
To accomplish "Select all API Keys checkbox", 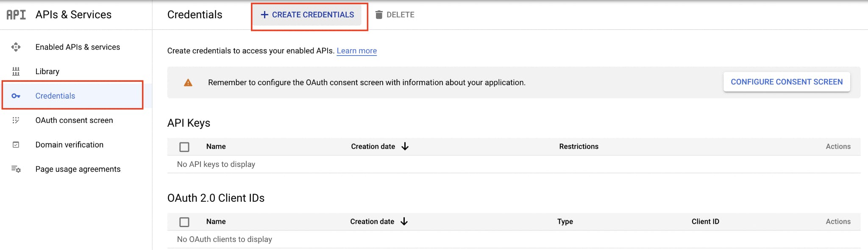I will tap(184, 147).
